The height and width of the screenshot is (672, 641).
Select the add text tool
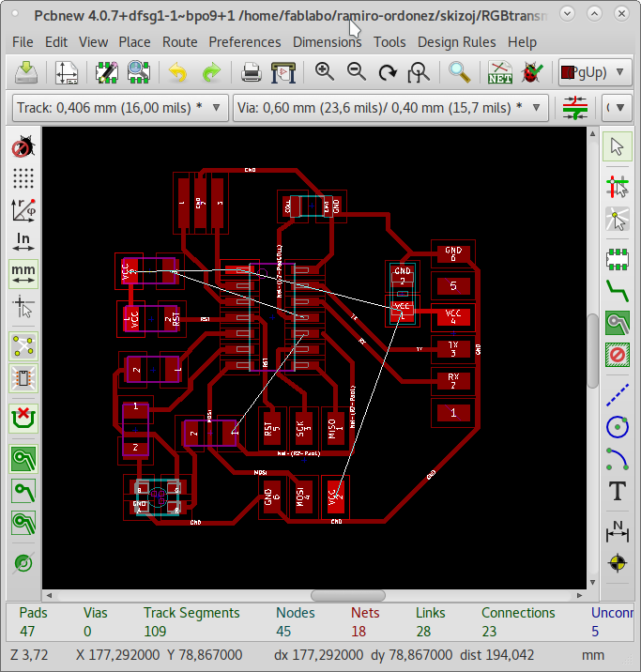tap(618, 491)
